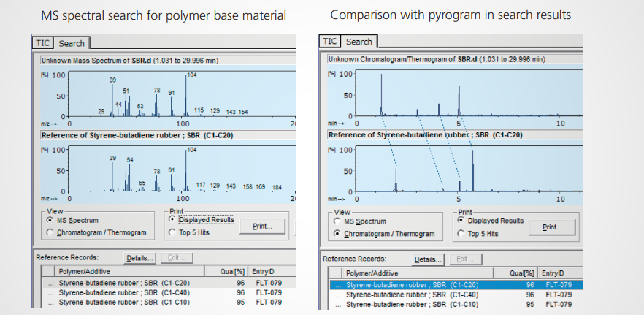644x315 pixels.
Task: Sort by EntryID column header in the left panel
Action: pos(273,271)
